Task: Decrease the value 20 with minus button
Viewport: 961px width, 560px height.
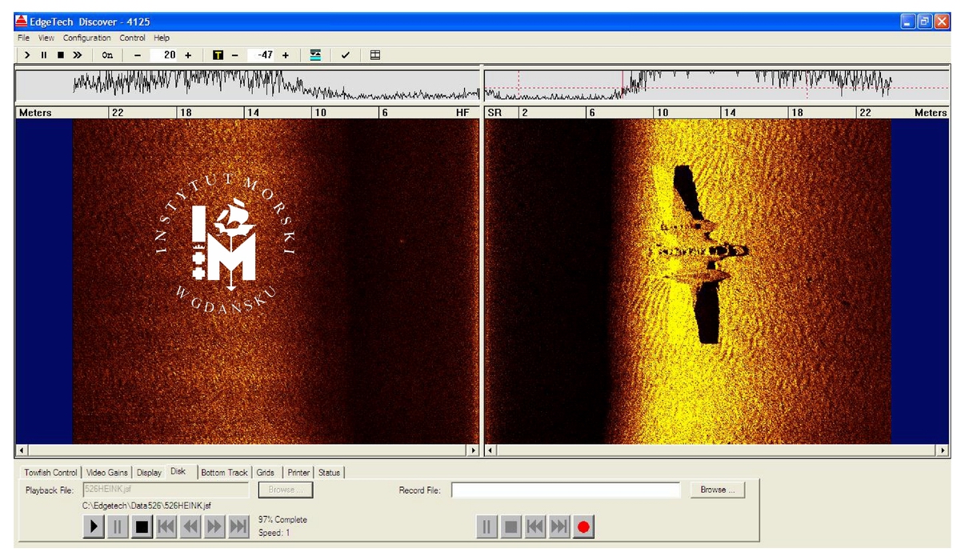Action: pos(138,55)
